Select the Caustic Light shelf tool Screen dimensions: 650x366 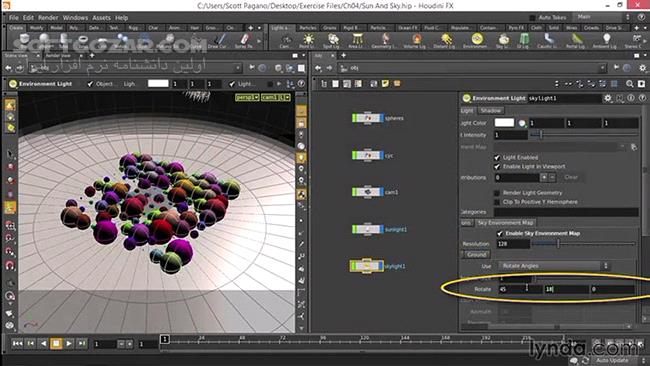point(548,41)
